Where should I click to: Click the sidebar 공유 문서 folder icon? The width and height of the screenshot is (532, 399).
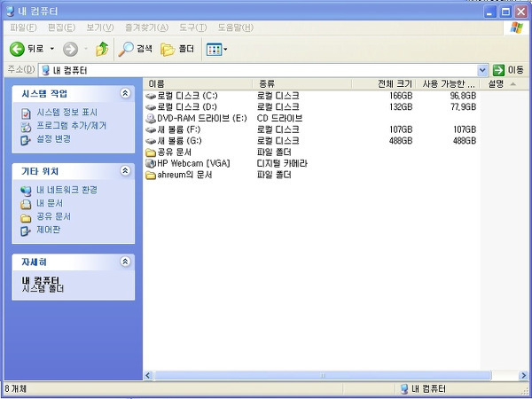26,217
